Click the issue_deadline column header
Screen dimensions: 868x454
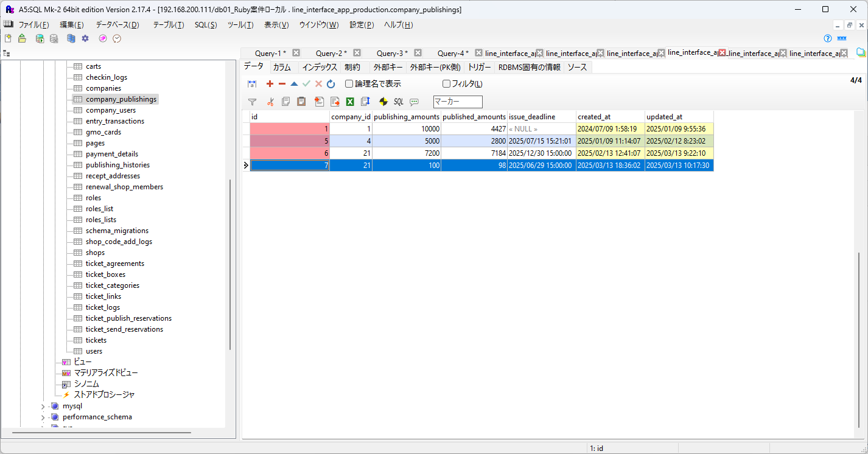[542, 117]
